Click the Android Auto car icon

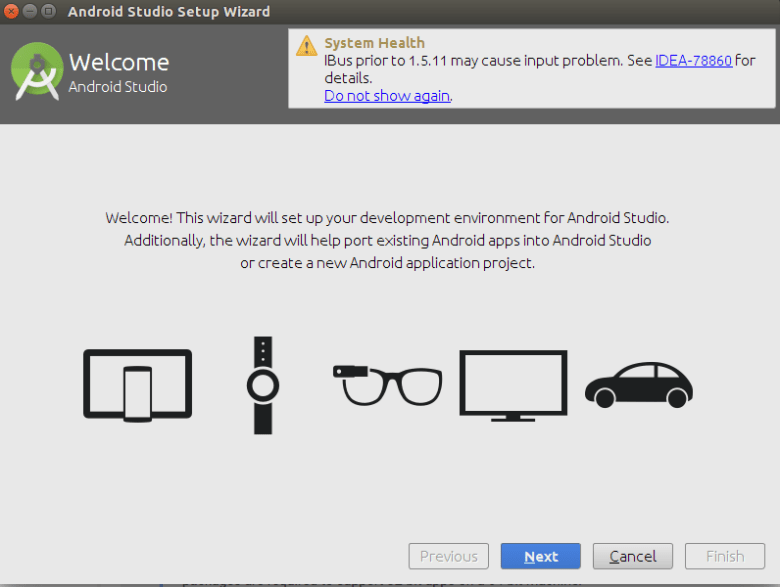pyautogui.click(x=639, y=385)
